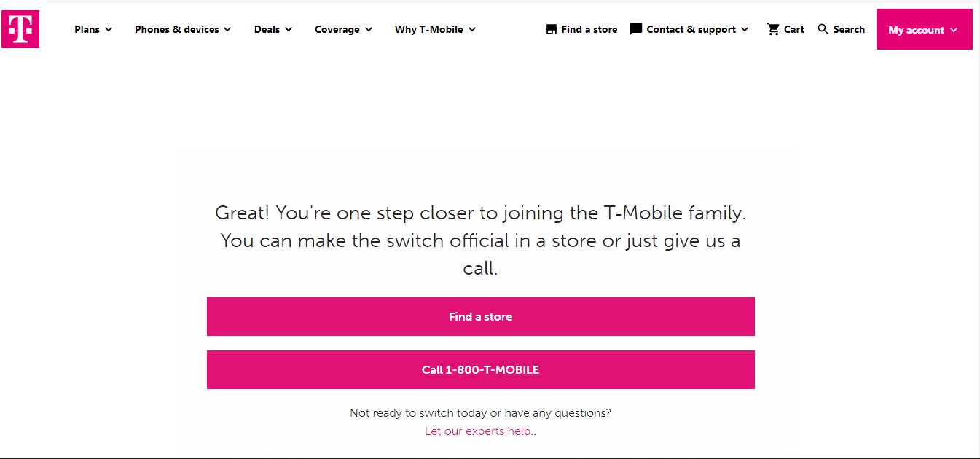Click the Call 1-800-T-MOBILE button

click(481, 369)
